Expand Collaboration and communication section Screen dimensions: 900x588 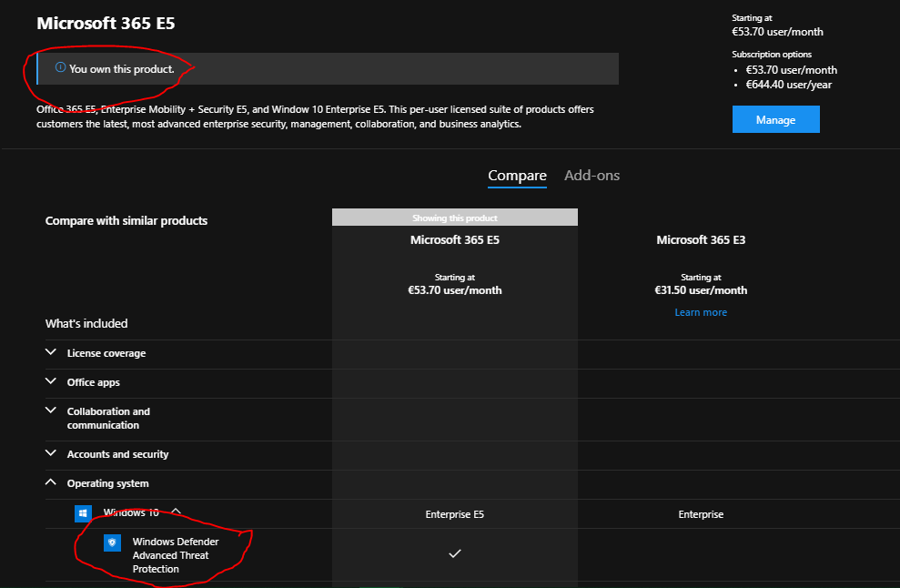[x=52, y=411]
